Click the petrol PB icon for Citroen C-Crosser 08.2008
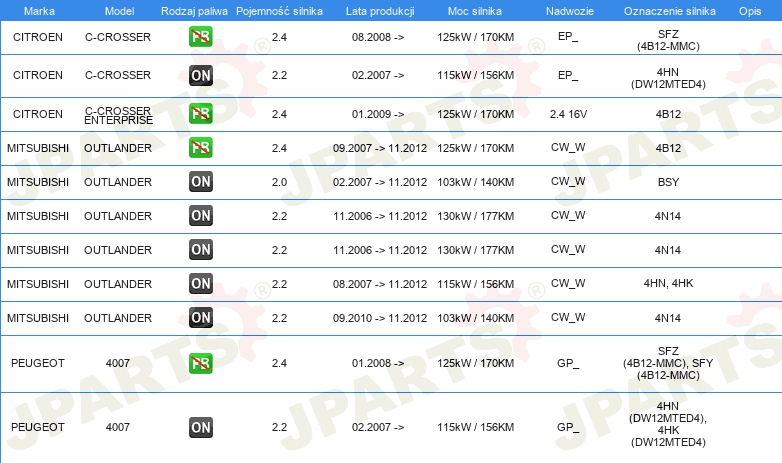 click(x=200, y=36)
